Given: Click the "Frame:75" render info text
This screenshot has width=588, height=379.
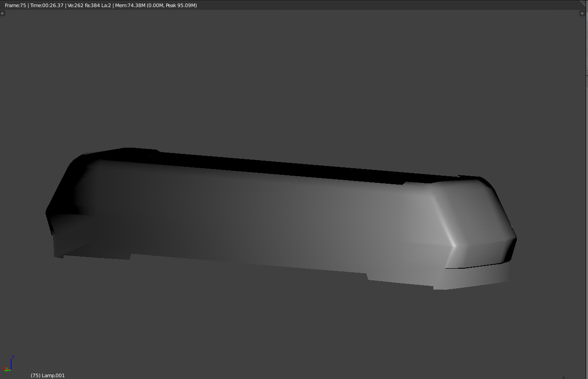Looking at the screenshot, I should point(16,5).
